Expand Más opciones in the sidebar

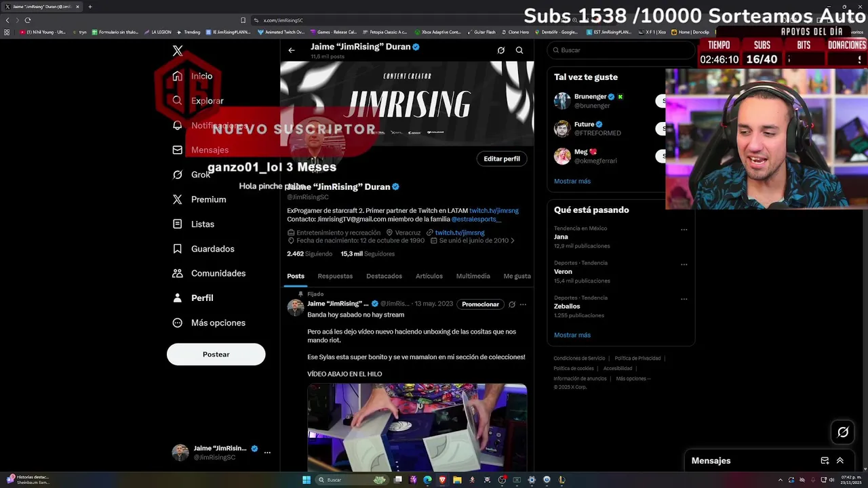209,323
